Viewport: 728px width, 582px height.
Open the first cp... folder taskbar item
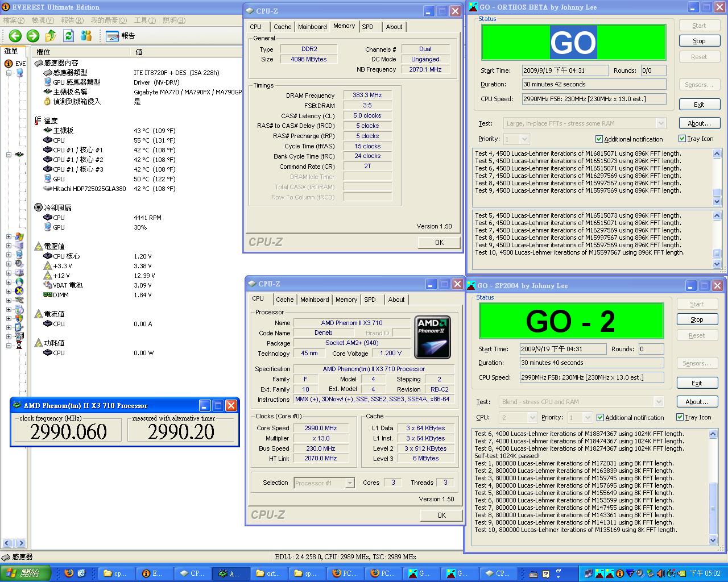[x=117, y=573]
